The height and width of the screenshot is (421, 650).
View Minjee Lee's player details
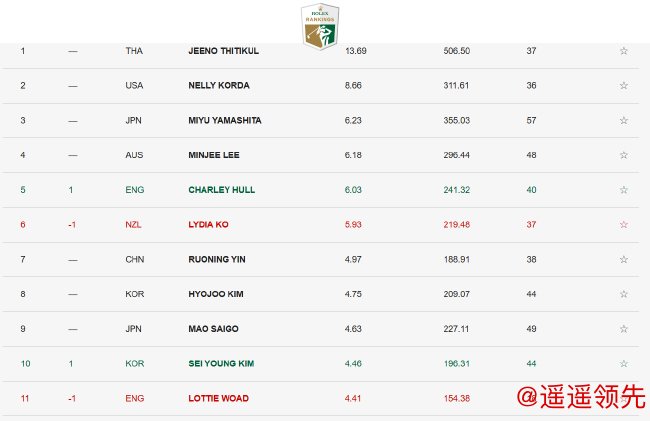(x=214, y=155)
